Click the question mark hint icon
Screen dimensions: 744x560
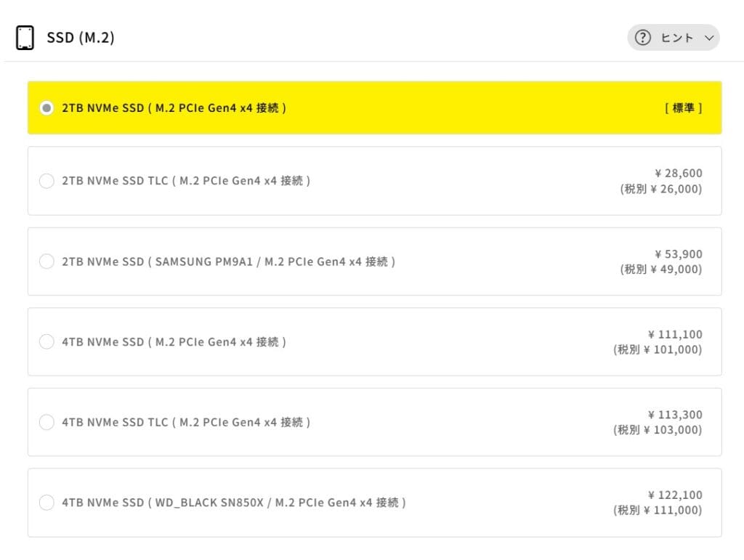(642, 38)
